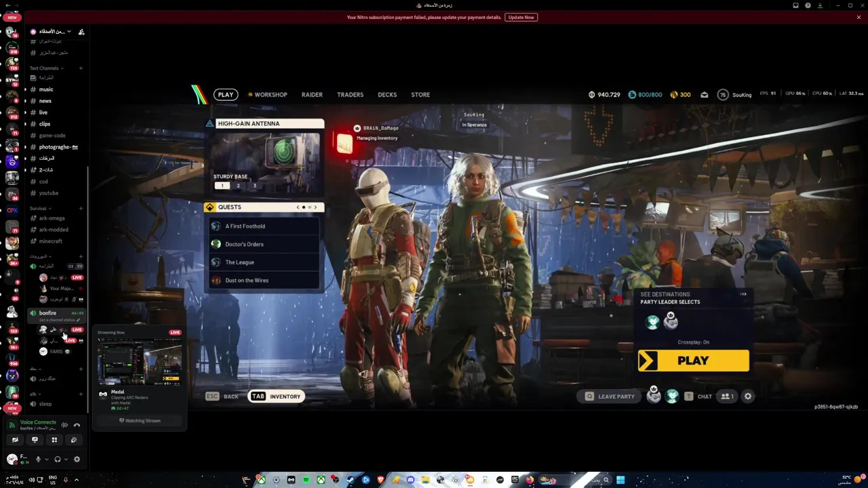
Task: Invite people to server icon
Action: coord(81,32)
